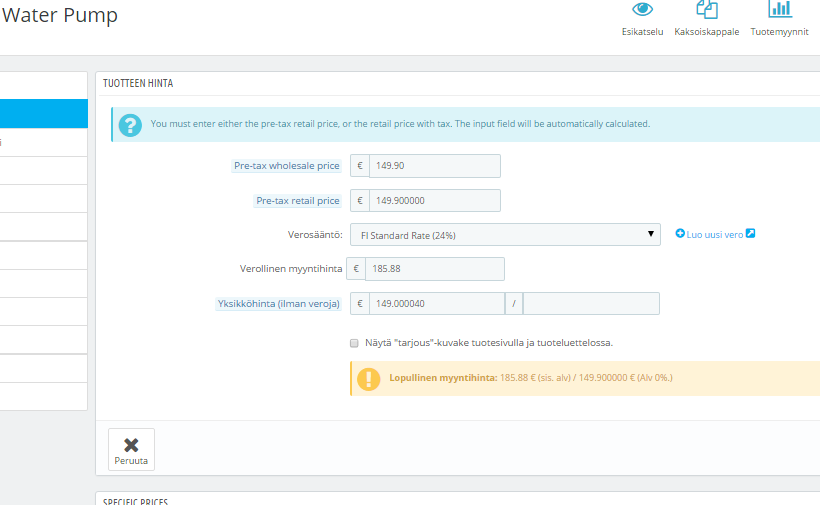Click the Verollinen myyntihinta input field
820x505 pixels.
click(x=435, y=269)
